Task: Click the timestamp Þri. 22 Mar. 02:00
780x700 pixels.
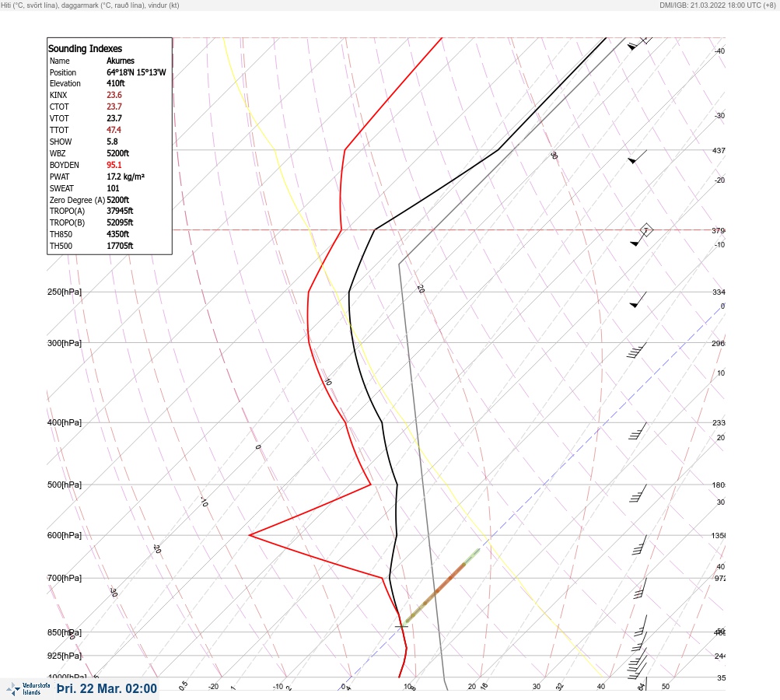Action: [107, 688]
